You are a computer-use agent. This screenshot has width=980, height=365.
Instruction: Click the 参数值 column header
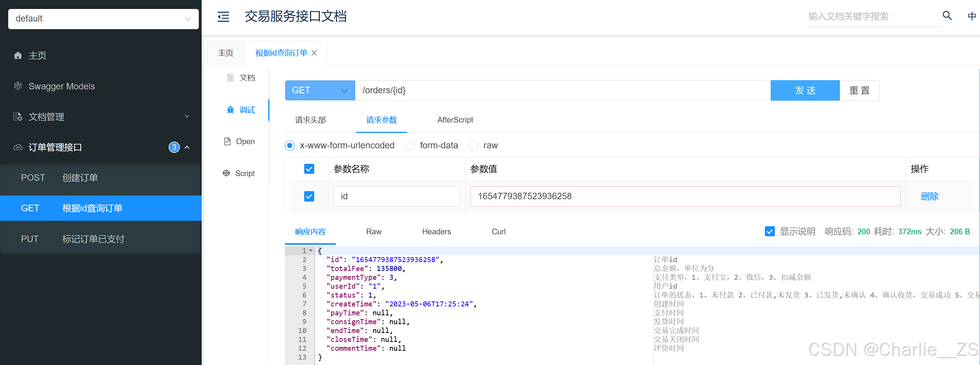483,169
